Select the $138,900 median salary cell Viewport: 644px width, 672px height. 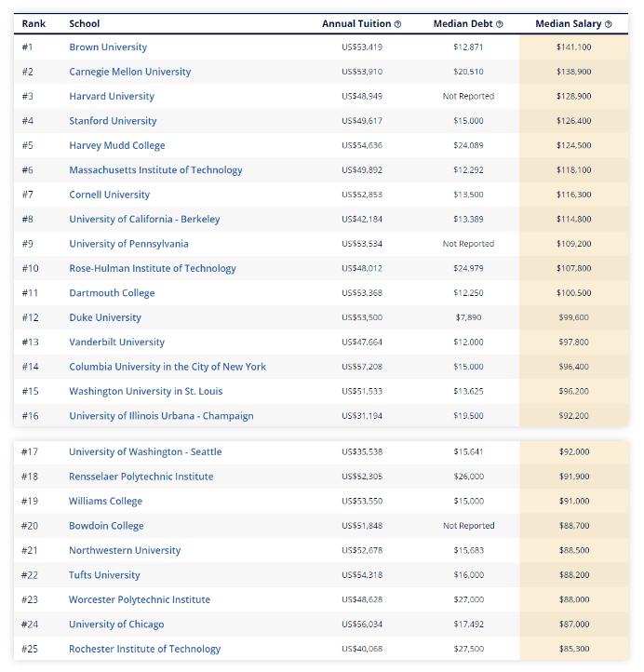[573, 72]
